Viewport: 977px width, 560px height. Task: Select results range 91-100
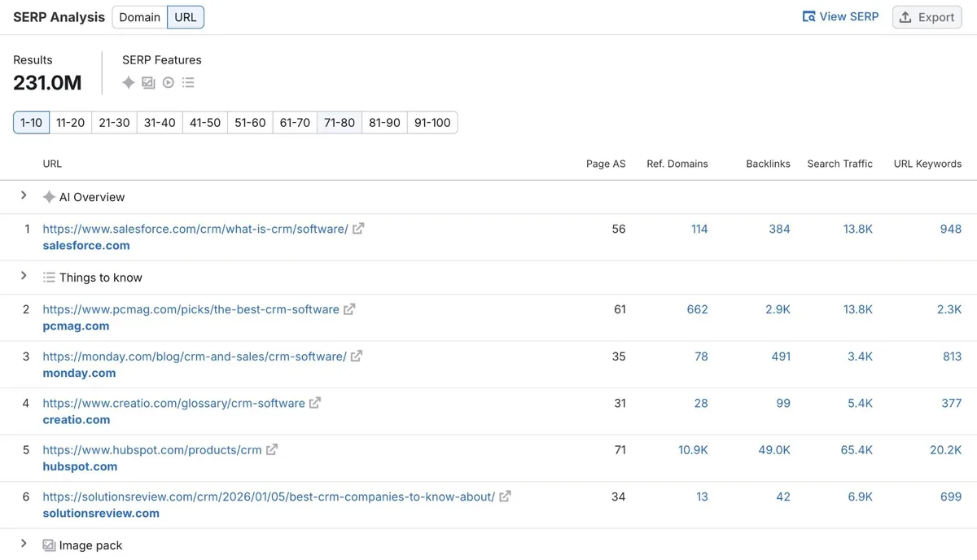click(432, 122)
